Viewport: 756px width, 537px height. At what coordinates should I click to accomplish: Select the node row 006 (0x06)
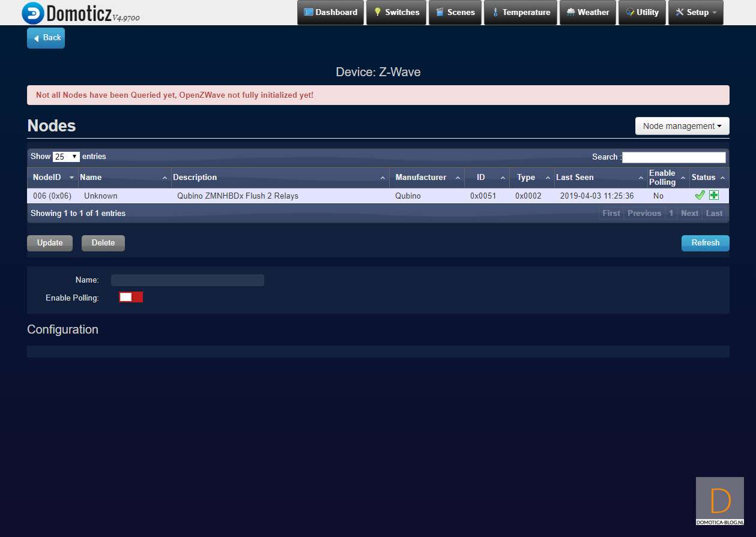tap(378, 196)
